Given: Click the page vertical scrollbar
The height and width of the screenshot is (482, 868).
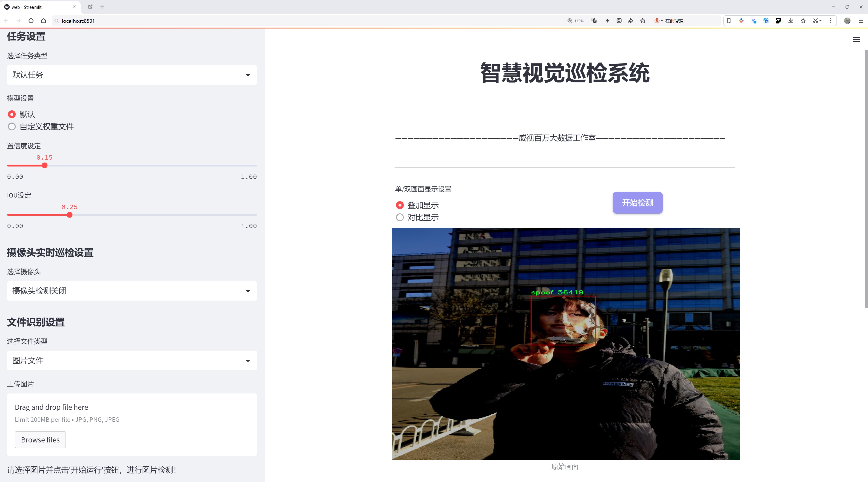Looking at the screenshot, I should 866,179.
